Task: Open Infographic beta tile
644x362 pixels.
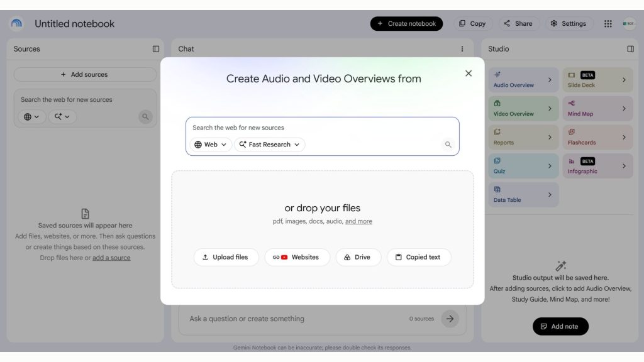Action: pyautogui.click(x=597, y=166)
